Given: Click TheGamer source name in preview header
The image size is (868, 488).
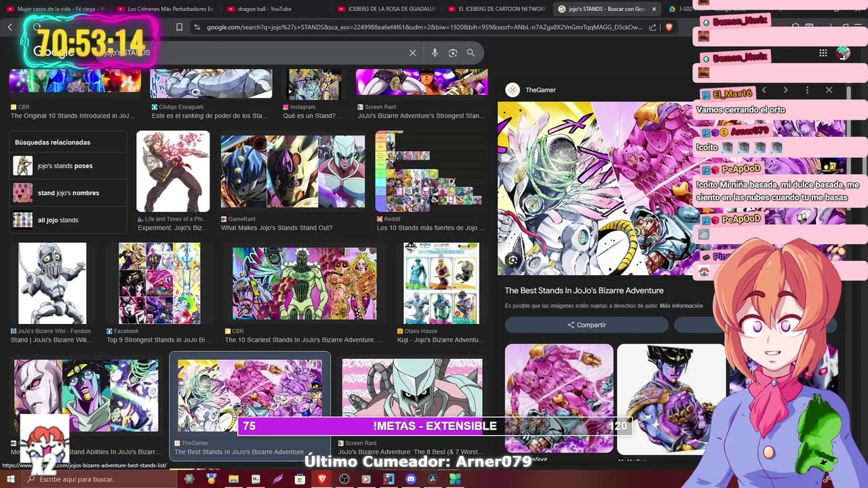Looking at the screenshot, I should pyautogui.click(x=540, y=89).
